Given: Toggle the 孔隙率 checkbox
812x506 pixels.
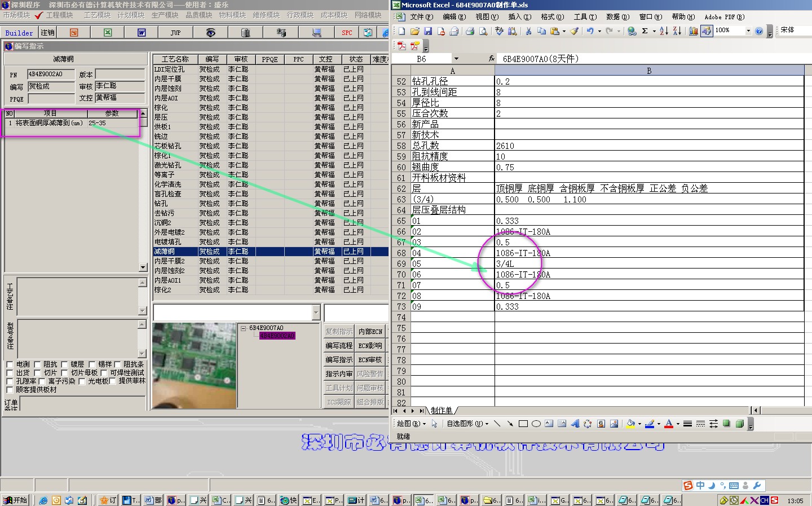Looking at the screenshot, I should pos(10,381).
